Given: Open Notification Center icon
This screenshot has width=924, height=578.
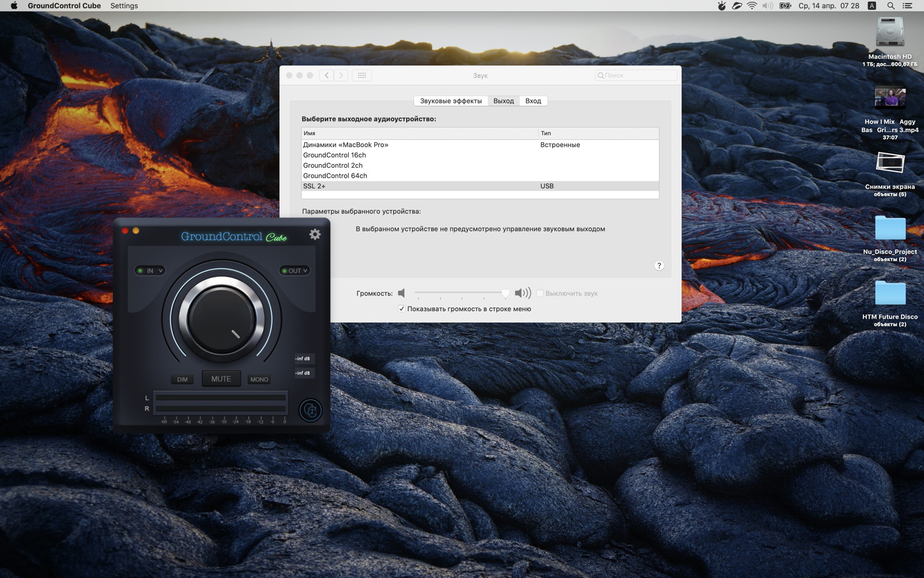Looking at the screenshot, I should click(907, 6).
